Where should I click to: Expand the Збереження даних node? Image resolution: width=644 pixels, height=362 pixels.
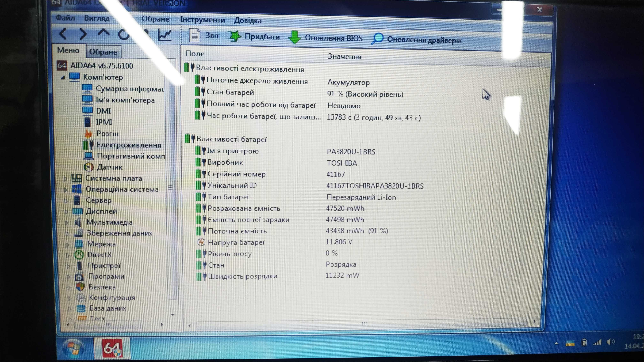pyautogui.click(x=67, y=234)
